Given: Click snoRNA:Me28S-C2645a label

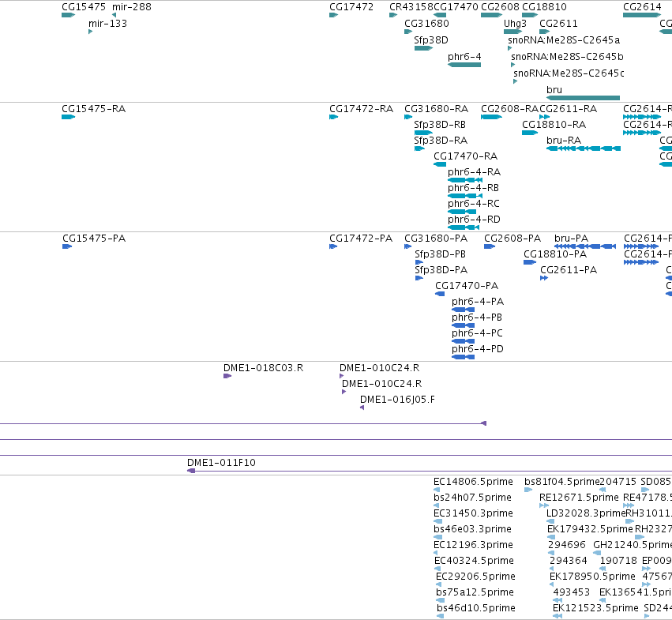Looking at the screenshot, I should 564,40.
